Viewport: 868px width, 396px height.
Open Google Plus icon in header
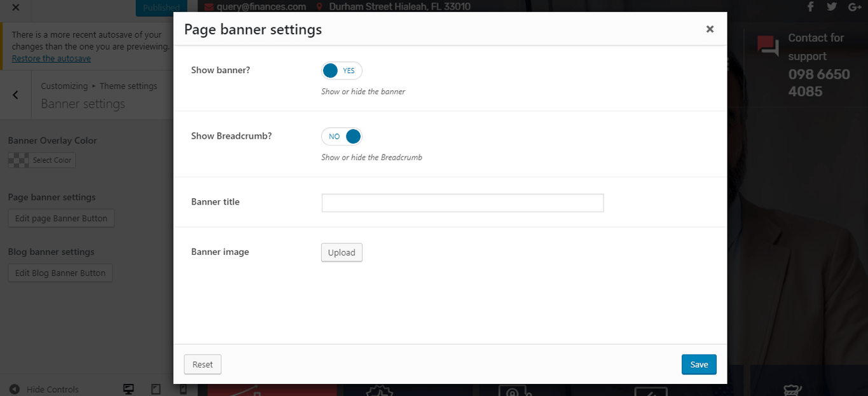tap(855, 6)
